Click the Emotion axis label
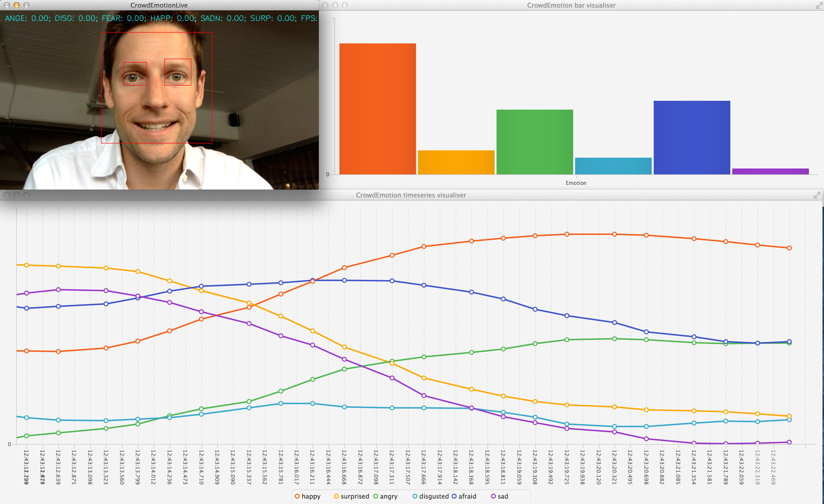This screenshot has width=824, height=504. 576,183
